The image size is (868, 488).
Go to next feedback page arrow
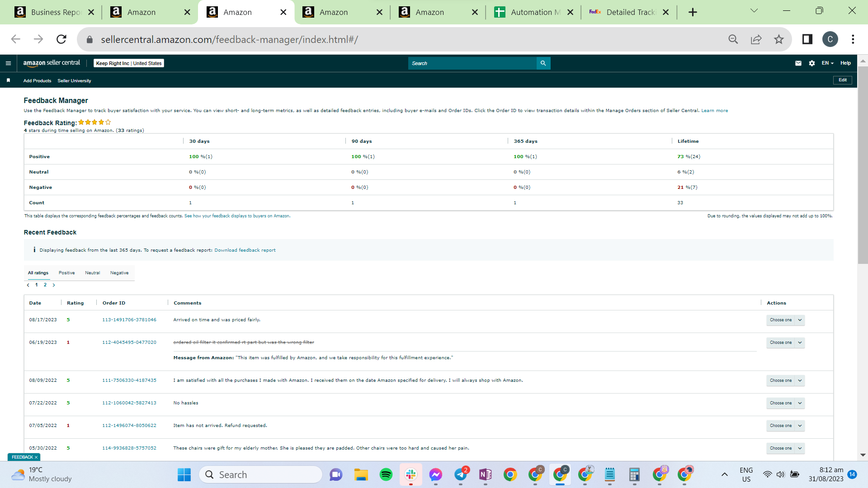54,285
